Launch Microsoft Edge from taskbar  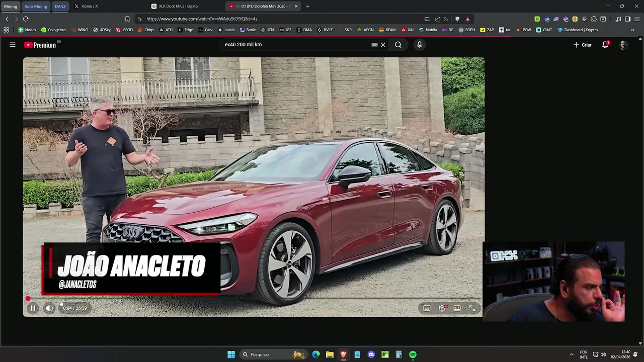click(316, 354)
